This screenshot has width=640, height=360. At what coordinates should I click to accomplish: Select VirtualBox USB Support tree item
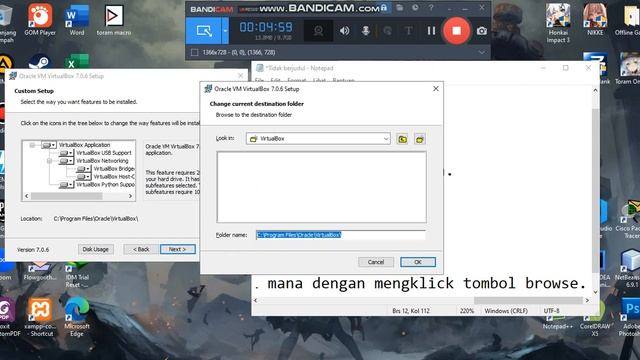(x=104, y=153)
